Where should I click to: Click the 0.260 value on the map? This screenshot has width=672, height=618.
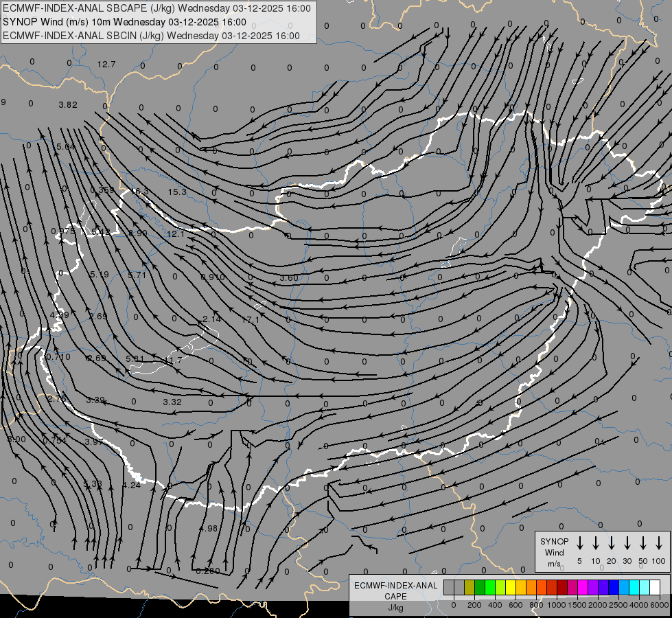(x=208, y=571)
